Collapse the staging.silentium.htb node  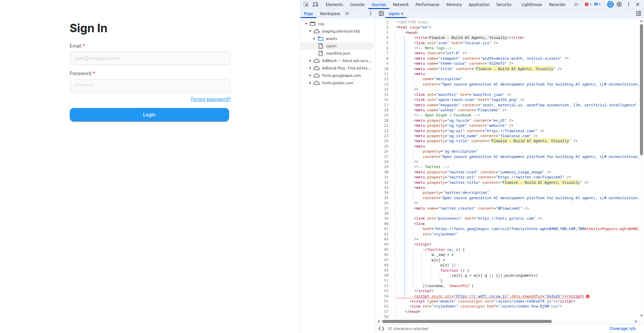coord(310,31)
